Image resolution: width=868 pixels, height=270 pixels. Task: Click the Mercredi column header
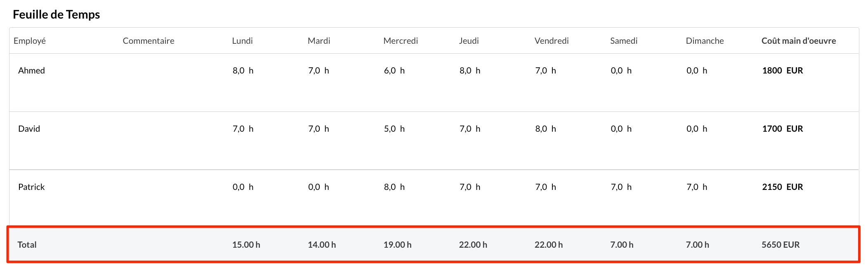click(401, 41)
